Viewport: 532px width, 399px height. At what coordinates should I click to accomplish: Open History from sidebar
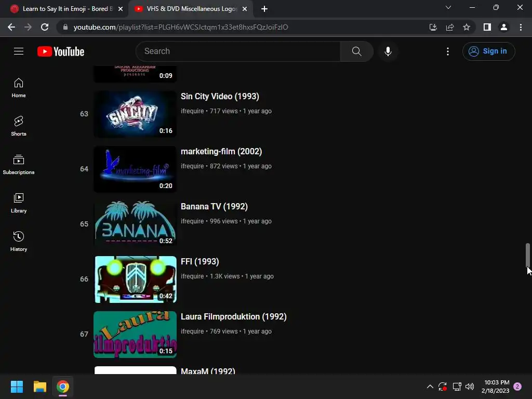click(19, 241)
